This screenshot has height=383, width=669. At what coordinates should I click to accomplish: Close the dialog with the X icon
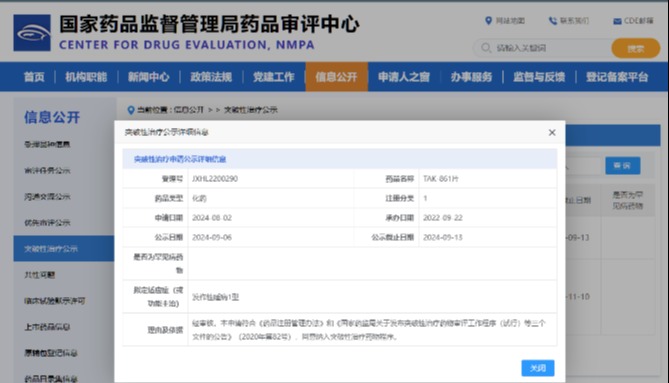pyautogui.click(x=552, y=133)
